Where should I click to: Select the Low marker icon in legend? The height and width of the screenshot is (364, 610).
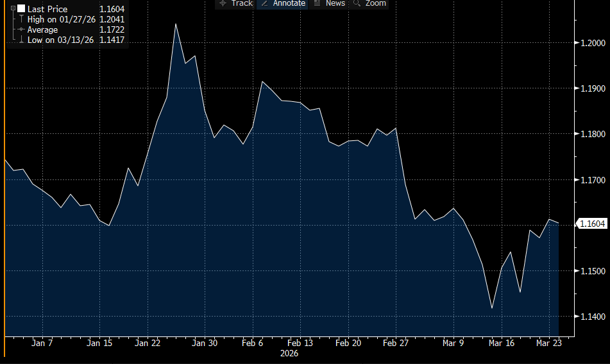coord(21,40)
